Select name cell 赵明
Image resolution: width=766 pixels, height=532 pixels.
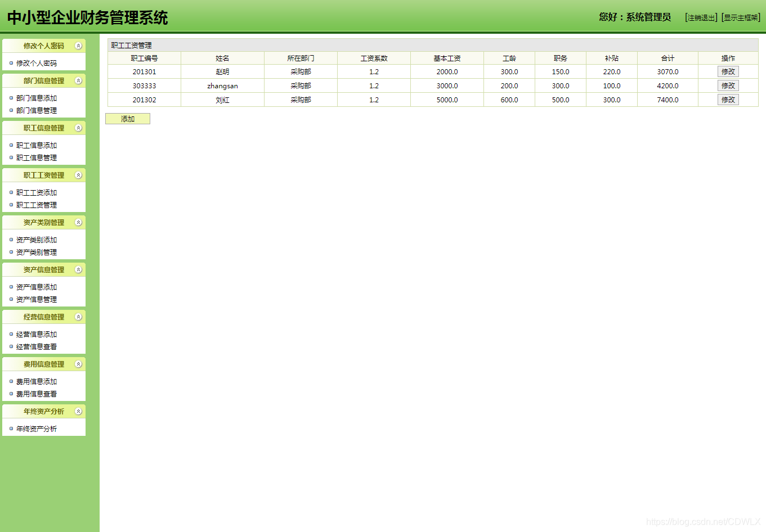click(x=222, y=72)
